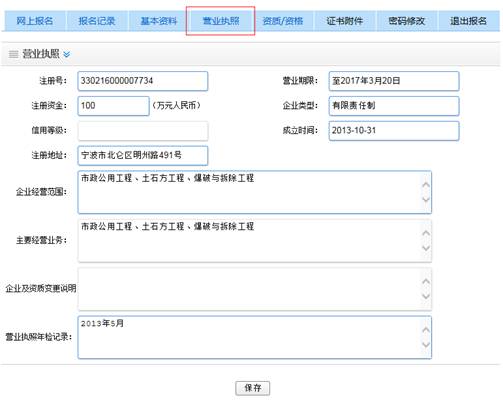Click the empty 企业及资质变更说明 text area
Viewport: 503px width, 402px height.
click(255, 289)
